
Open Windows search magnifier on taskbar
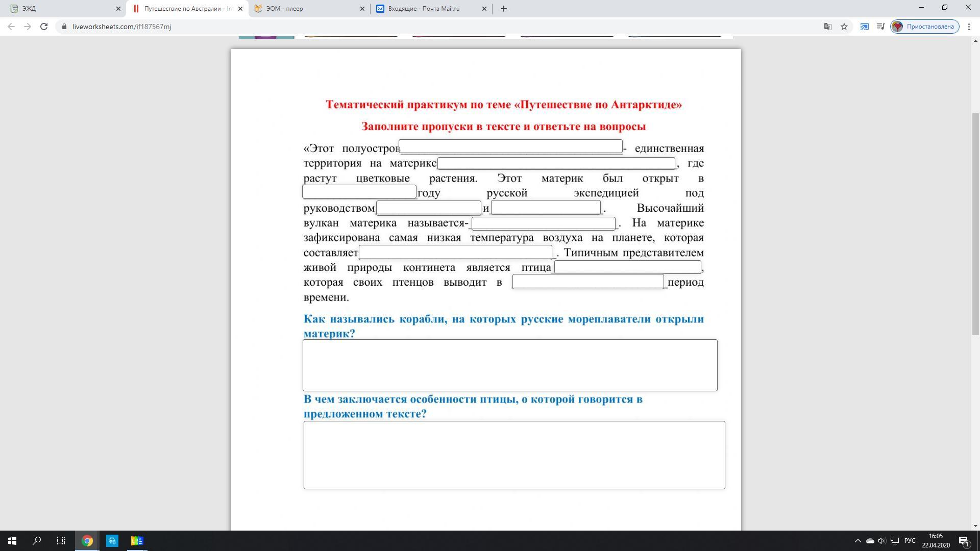(x=37, y=541)
